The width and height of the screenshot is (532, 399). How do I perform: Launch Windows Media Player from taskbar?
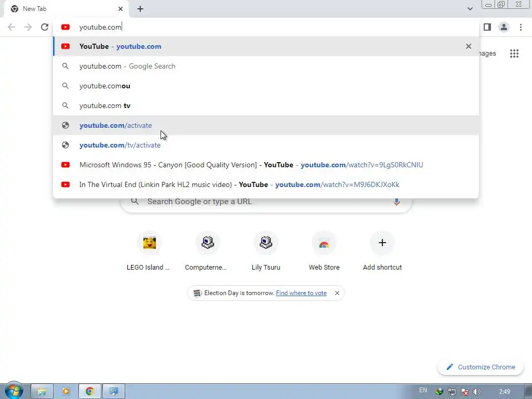[x=66, y=392]
